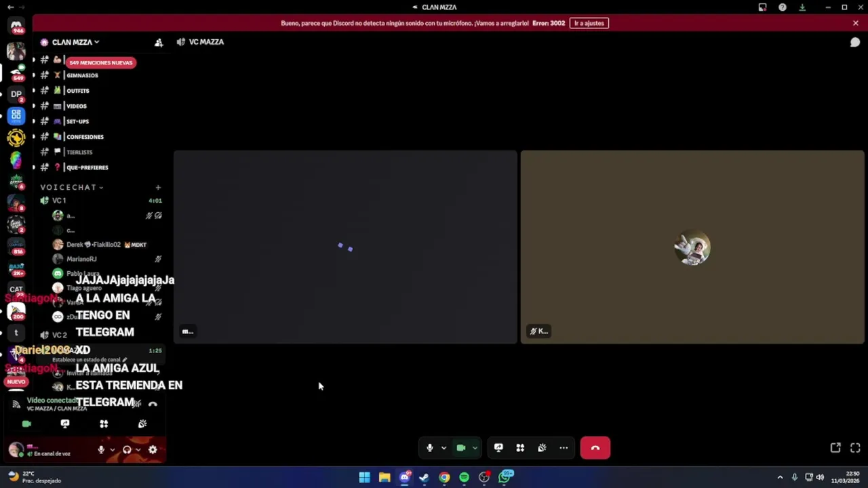The height and width of the screenshot is (488, 868).
Task: Open headphone output options arrow in user panel
Action: (138, 449)
